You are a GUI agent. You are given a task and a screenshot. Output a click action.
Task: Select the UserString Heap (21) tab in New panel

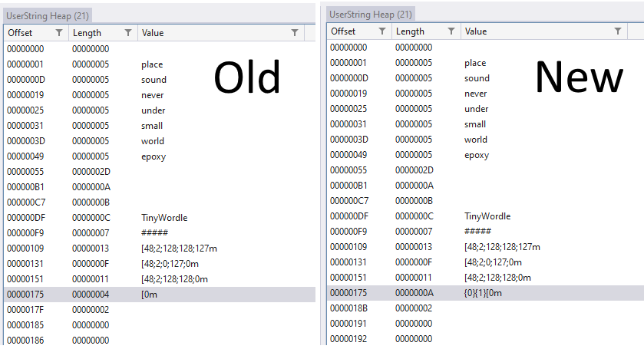[371, 14]
